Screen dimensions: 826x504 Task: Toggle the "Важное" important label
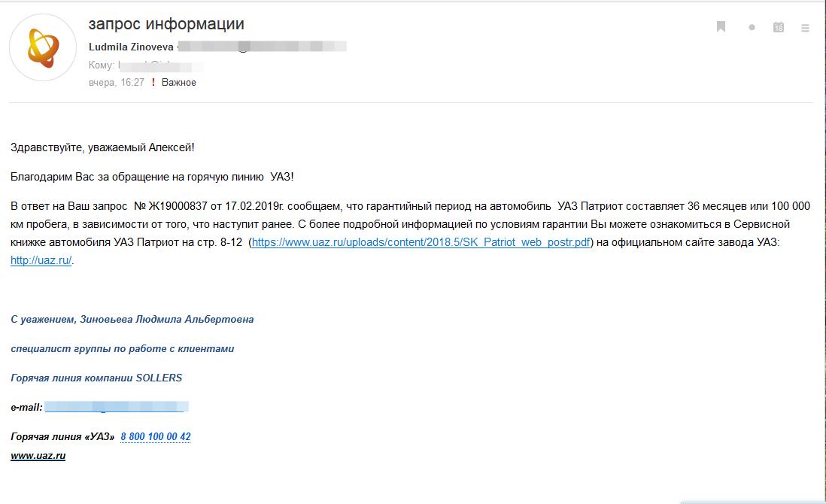click(178, 82)
